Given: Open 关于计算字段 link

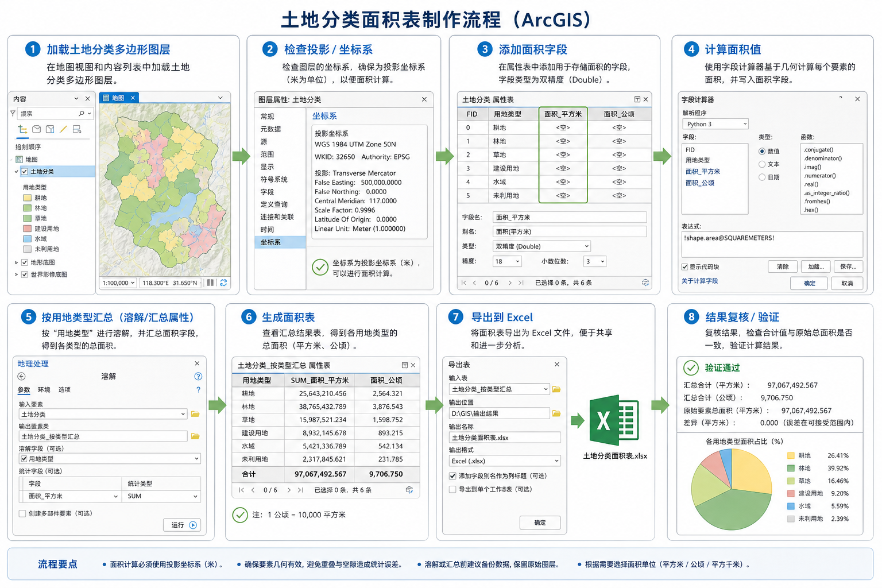Looking at the screenshot, I should point(699,281).
